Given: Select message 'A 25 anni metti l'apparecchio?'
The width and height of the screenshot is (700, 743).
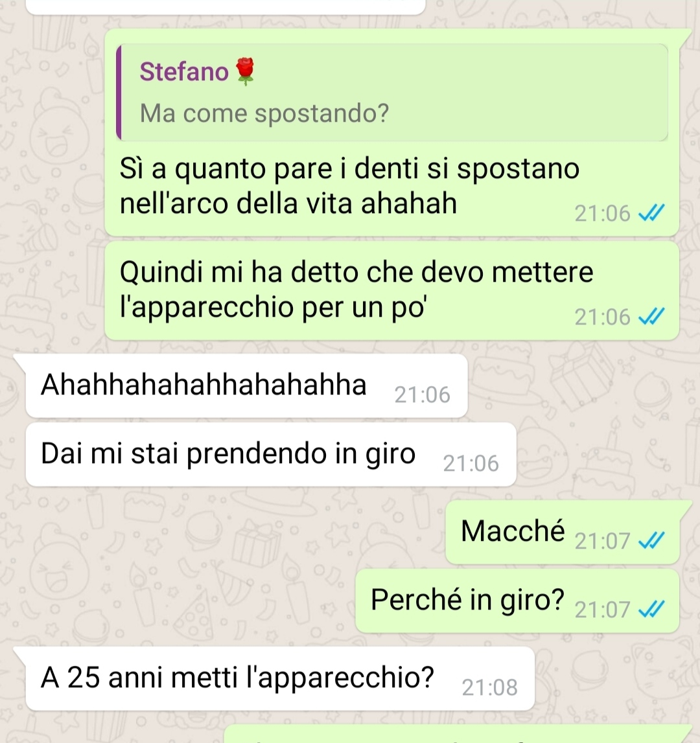Looking at the screenshot, I should [x=280, y=678].
